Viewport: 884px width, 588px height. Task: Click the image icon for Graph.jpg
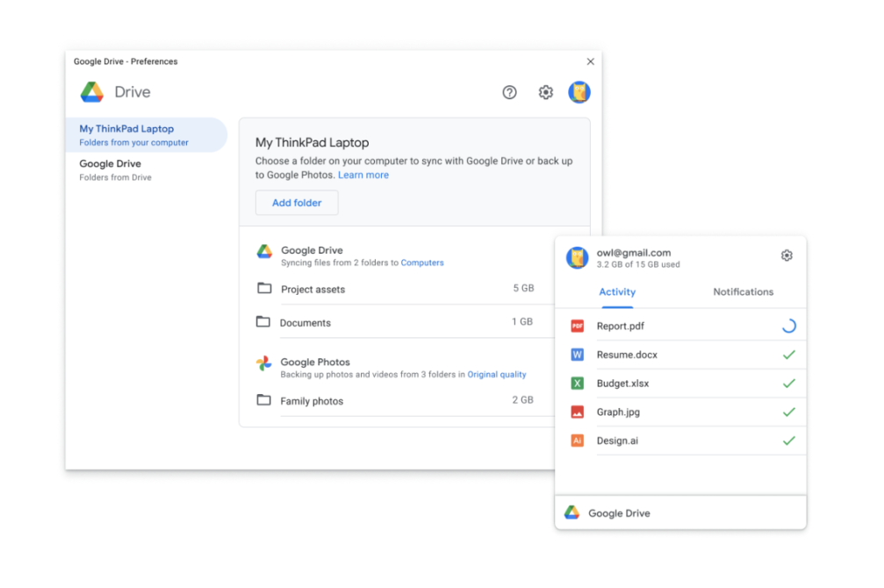coord(578,412)
